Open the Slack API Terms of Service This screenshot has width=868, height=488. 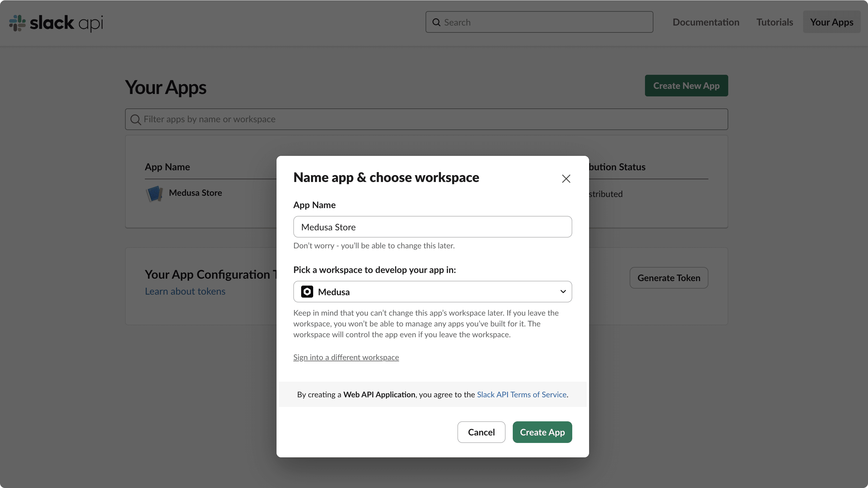click(521, 394)
